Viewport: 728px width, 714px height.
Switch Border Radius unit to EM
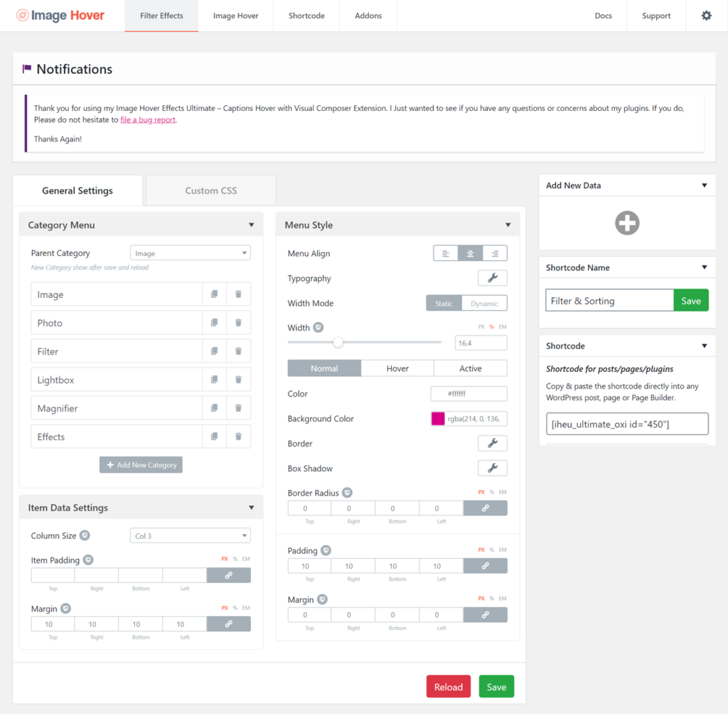pyautogui.click(x=503, y=492)
